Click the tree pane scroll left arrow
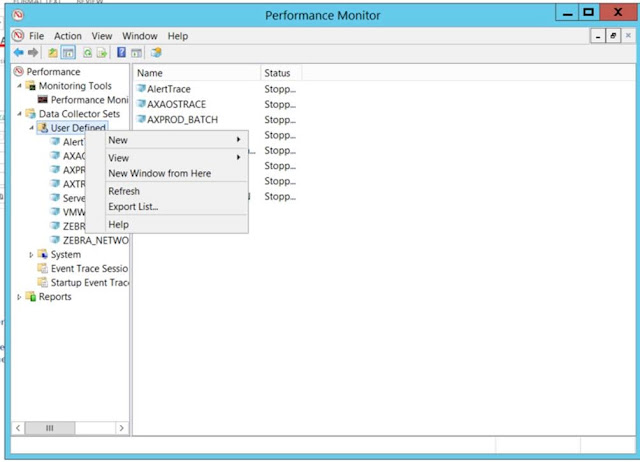The image size is (640, 462). coord(18,428)
